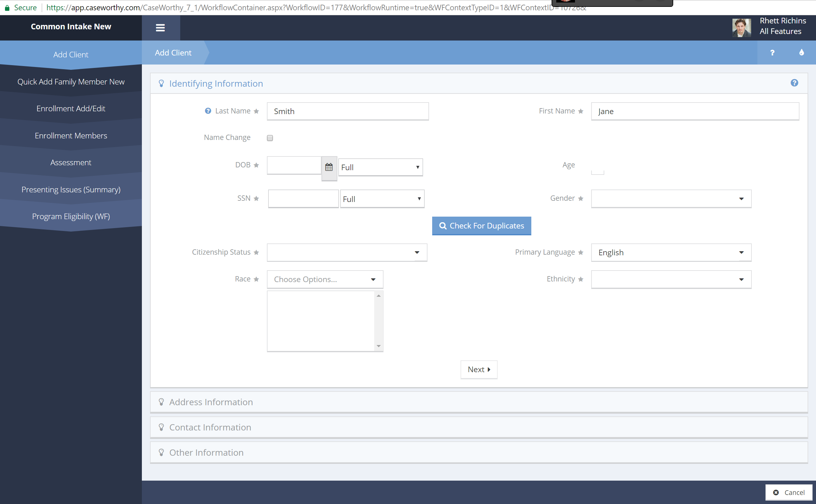Select the Assessment step in the sidebar
The width and height of the screenshot is (816, 504).
[71, 162]
